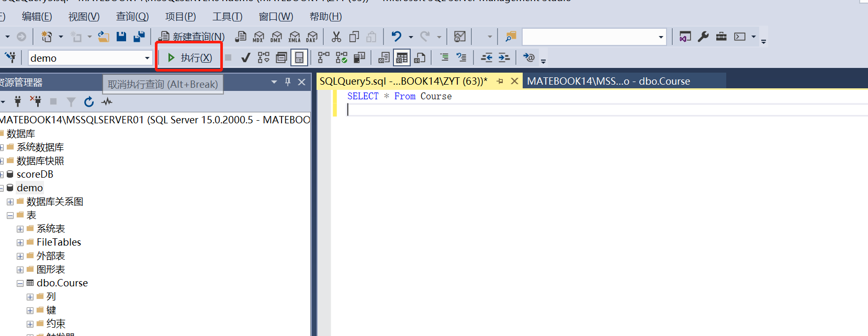
Task: Specify values for template parameters icon
Action: click(529, 57)
